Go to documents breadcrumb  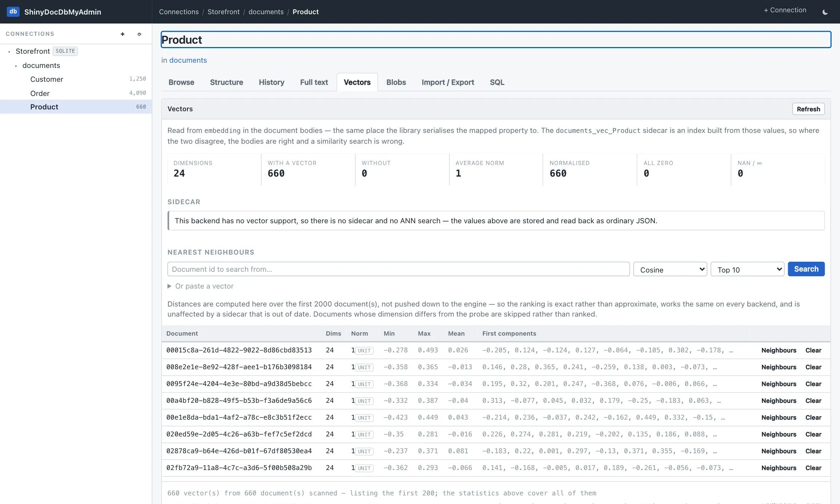tap(266, 12)
